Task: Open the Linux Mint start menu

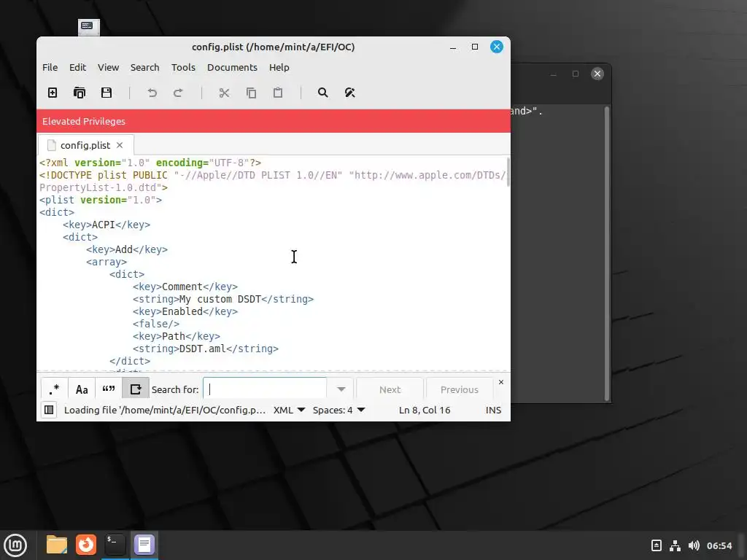Action: pos(15,545)
